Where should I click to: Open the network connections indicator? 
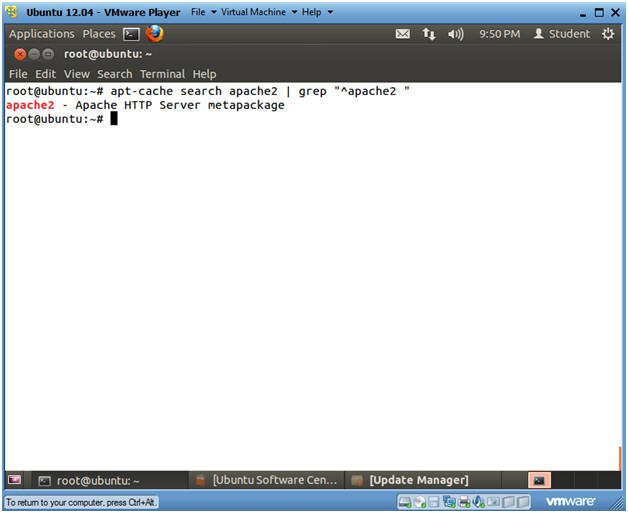coord(429,34)
